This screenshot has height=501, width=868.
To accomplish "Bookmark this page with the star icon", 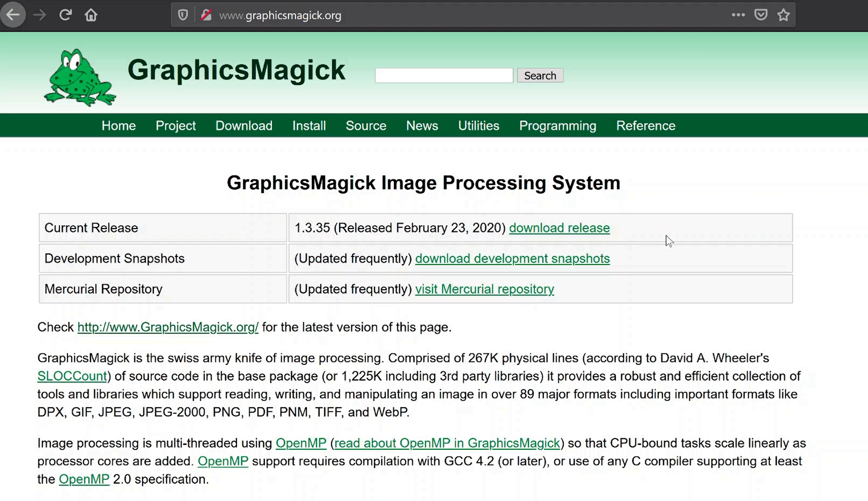I will 783,15.
